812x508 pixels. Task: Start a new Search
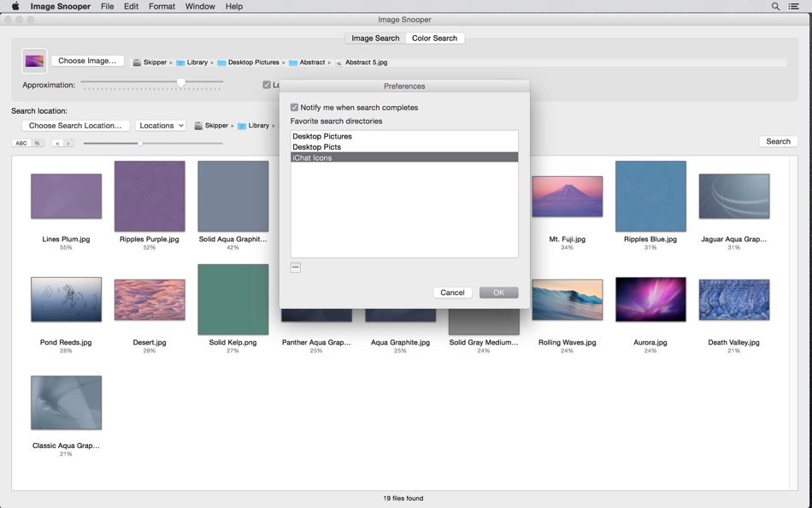(777, 140)
